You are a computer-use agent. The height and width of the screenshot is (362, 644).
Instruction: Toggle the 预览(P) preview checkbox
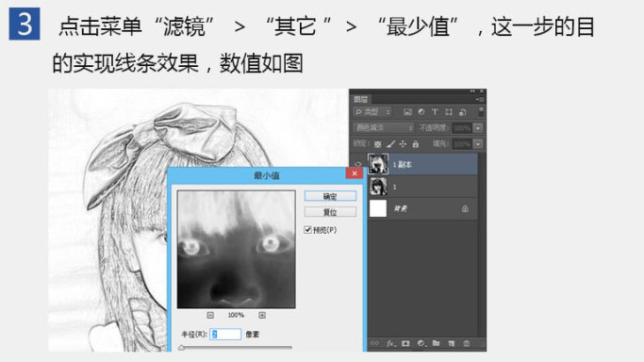pos(307,230)
